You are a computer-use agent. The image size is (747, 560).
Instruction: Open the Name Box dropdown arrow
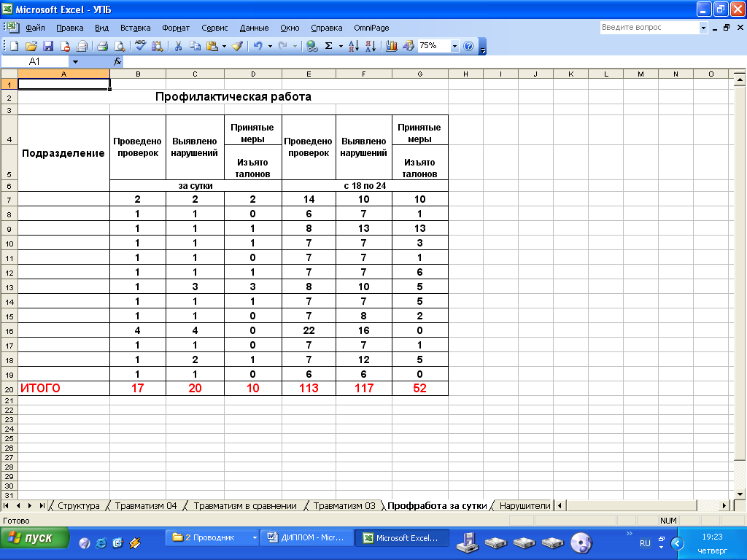[75, 62]
